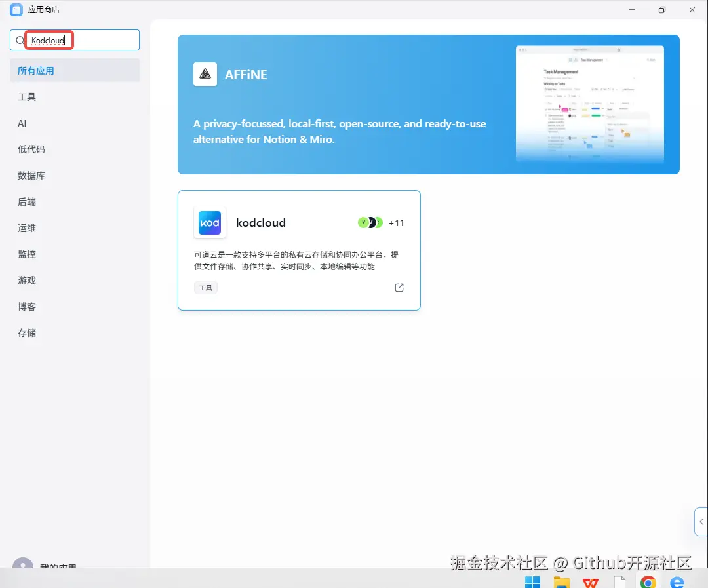Select the 所有应用 category

75,70
